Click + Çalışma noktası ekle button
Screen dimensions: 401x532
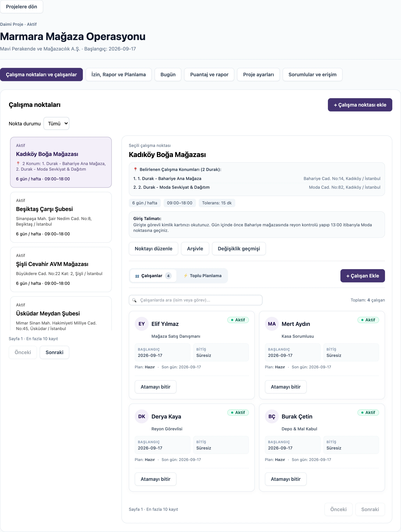[x=360, y=105]
